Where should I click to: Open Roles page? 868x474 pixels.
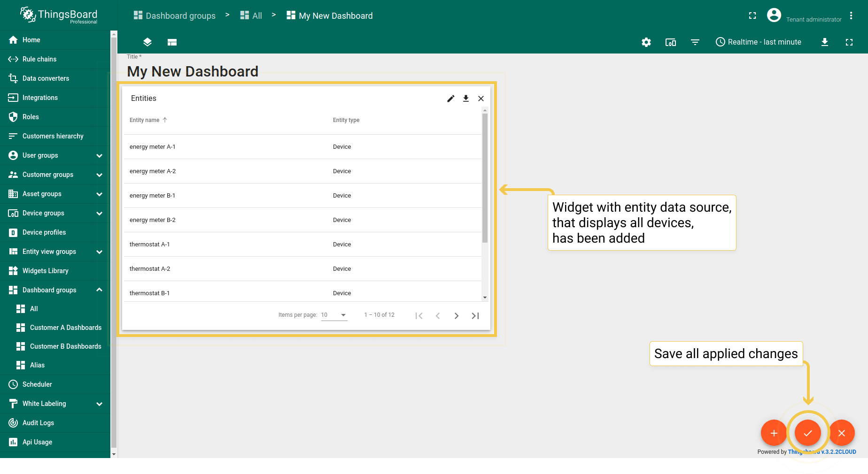click(x=55, y=117)
